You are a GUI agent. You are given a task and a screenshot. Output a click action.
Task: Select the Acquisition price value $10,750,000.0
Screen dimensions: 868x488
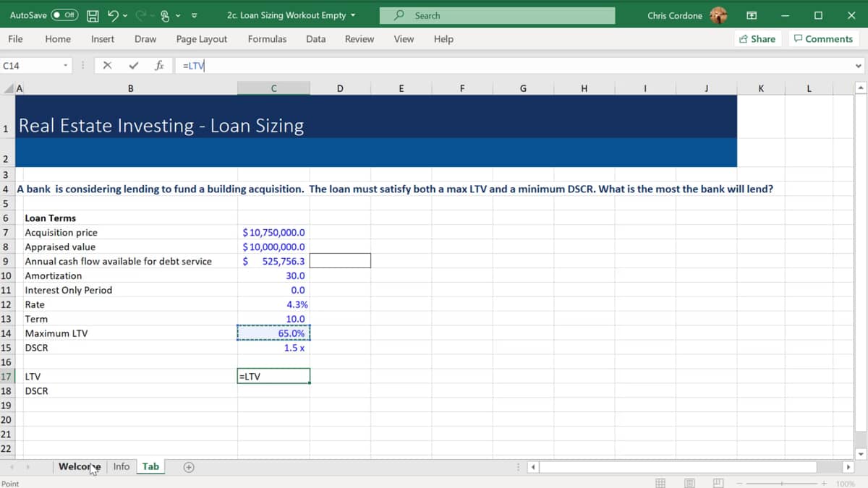point(273,232)
